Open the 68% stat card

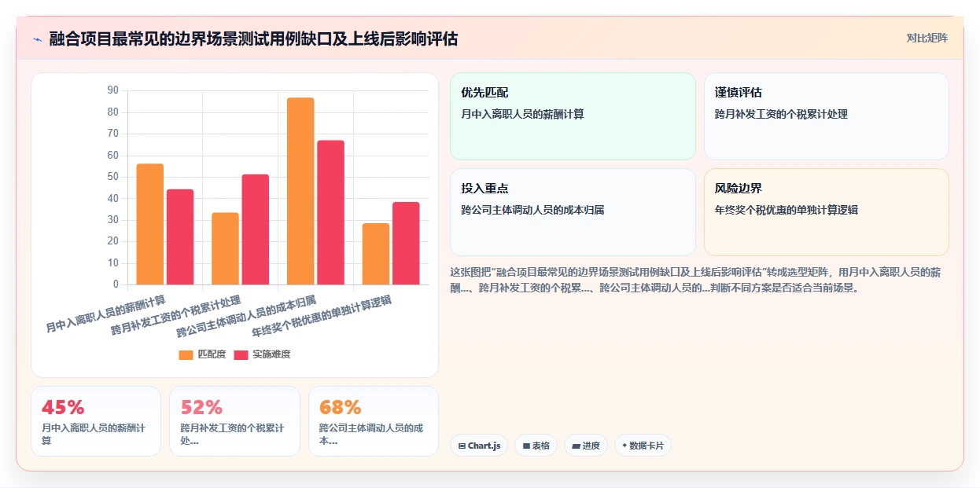click(374, 421)
